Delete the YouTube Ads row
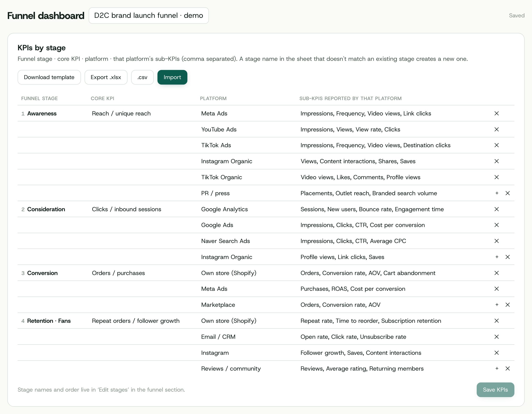This screenshot has width=532, height=414. pyautogui.click(x=496, y=129)
